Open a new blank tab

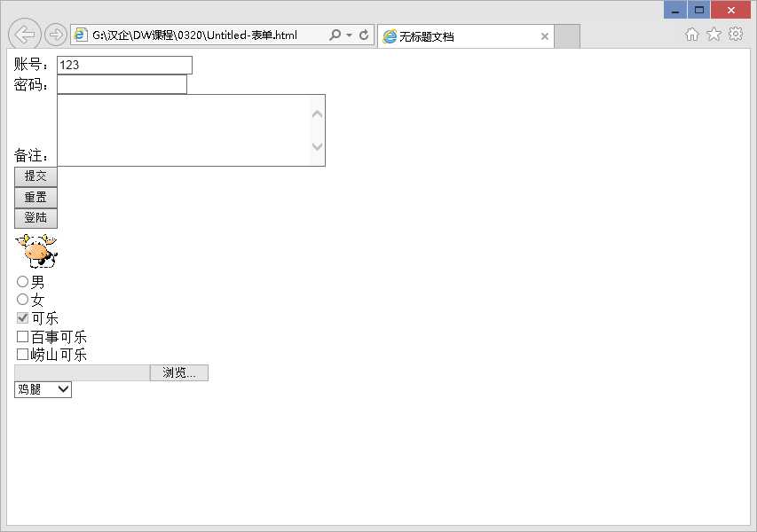(567, 36)
